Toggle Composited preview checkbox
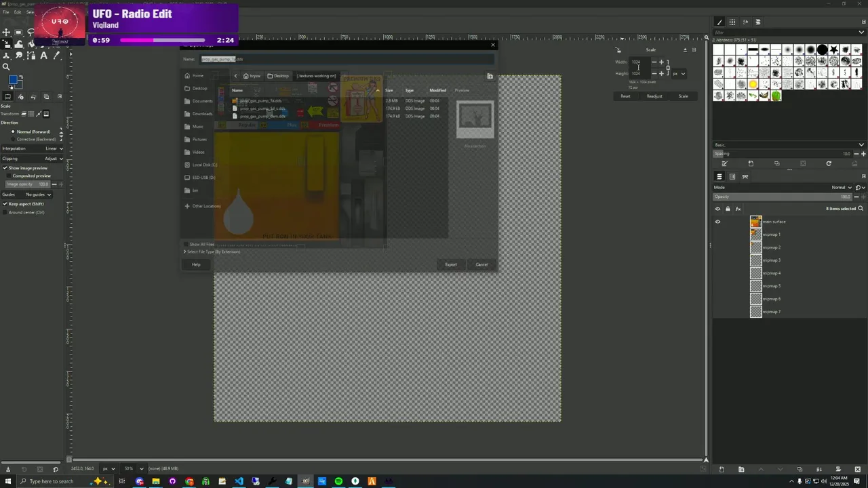Screen dimensions: 868x488 pos(28,176)
